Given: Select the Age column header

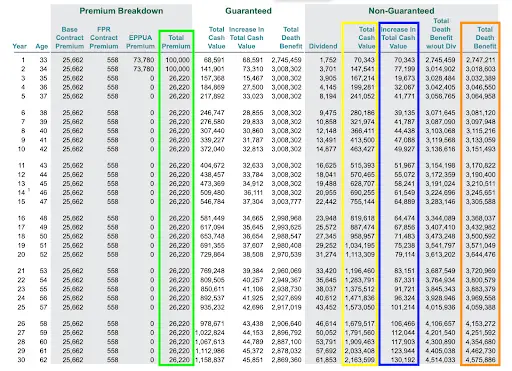Looking at the screenshot, I should [42, 46].
